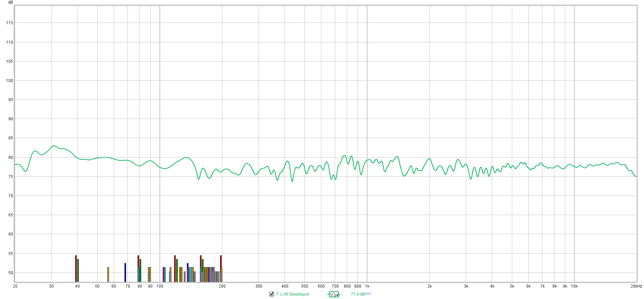
Task: Click the leftmost red mode bar at 40 Hz
Action: coord(76,268)
